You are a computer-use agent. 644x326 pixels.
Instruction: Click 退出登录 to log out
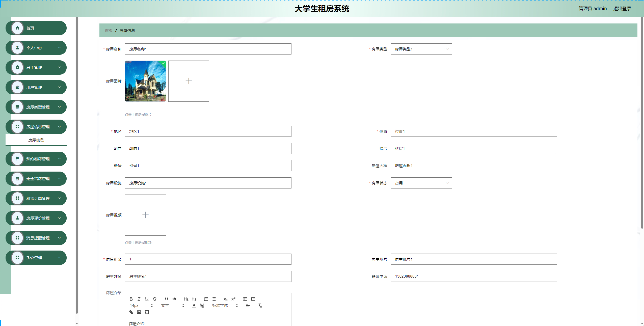click(x=622, y=9)
